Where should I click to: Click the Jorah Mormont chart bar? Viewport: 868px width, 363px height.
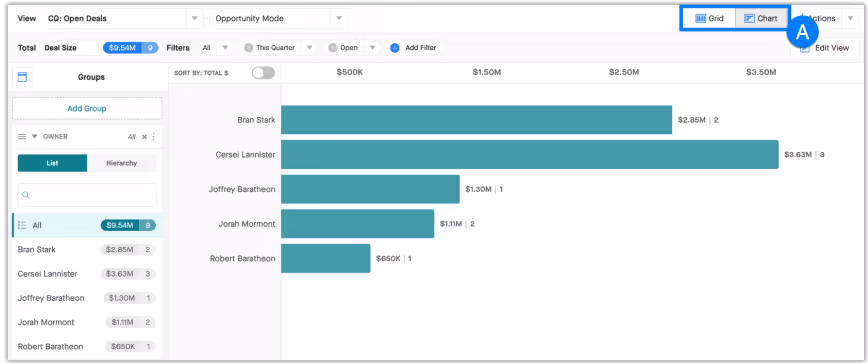358,224
